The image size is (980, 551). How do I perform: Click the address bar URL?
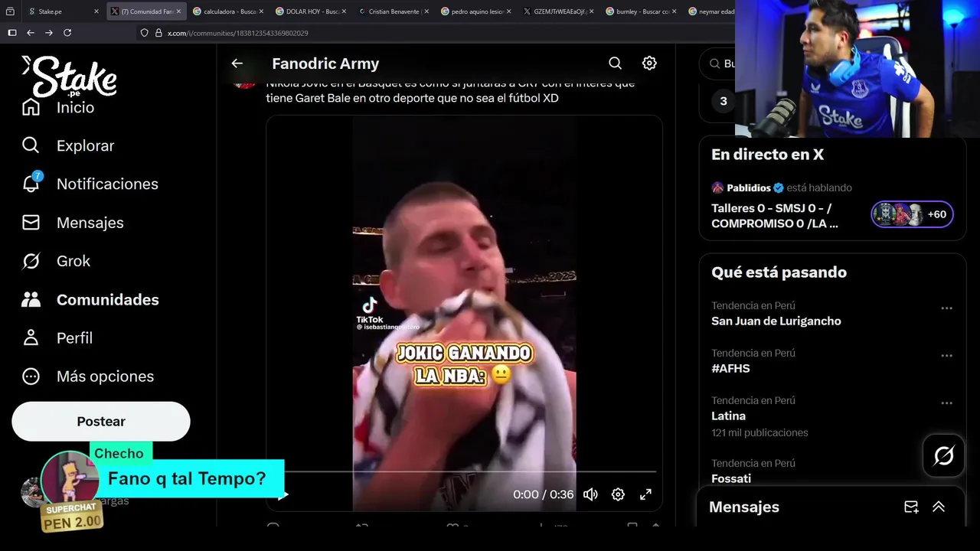(x=237, y=33)
